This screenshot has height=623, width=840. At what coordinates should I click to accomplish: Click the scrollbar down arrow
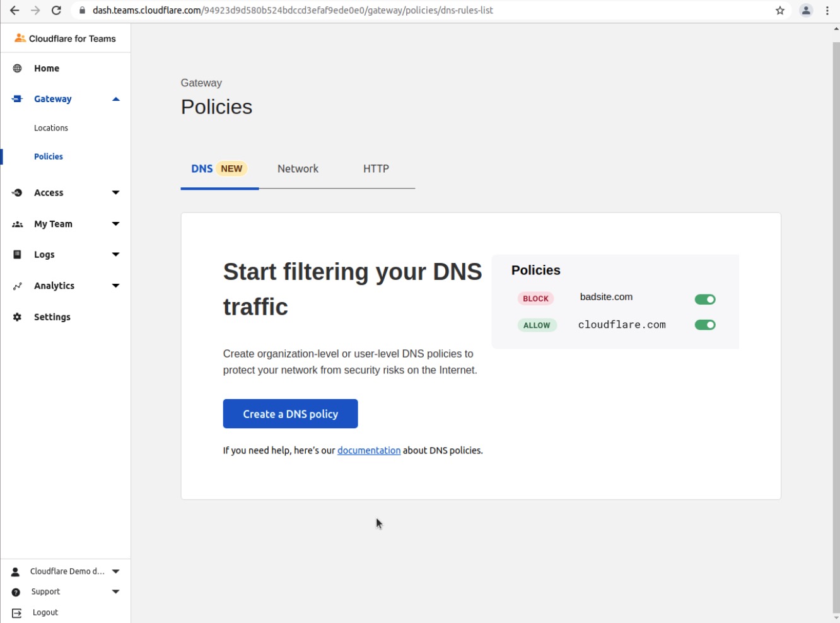click(x=836, y=618)
